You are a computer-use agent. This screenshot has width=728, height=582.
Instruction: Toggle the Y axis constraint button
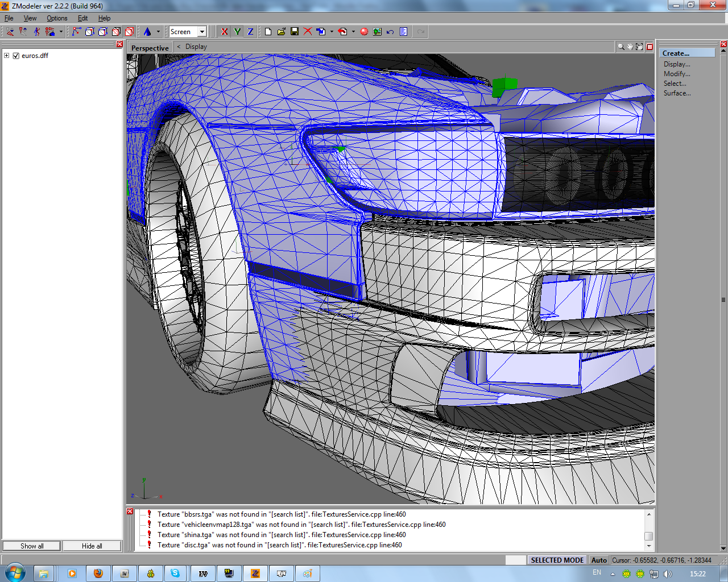(237, 32)
